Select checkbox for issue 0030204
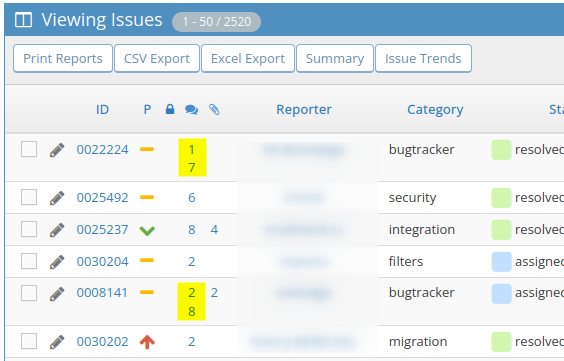Viewport: 564px width, 361px height. [29, 261]
